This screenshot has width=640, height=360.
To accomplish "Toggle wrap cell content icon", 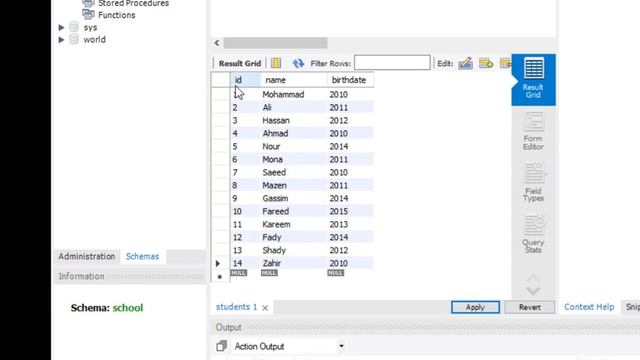I will 276,63.
